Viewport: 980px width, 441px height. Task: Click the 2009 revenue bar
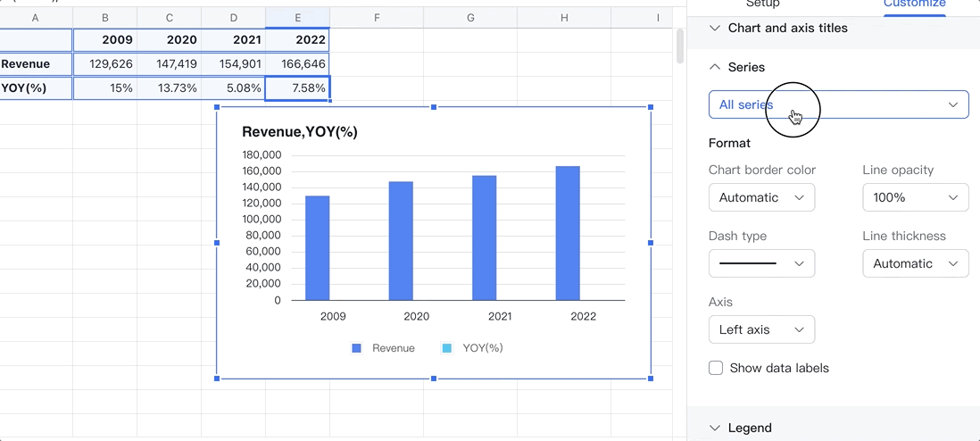pyautogui.click(x=318, y=248)
